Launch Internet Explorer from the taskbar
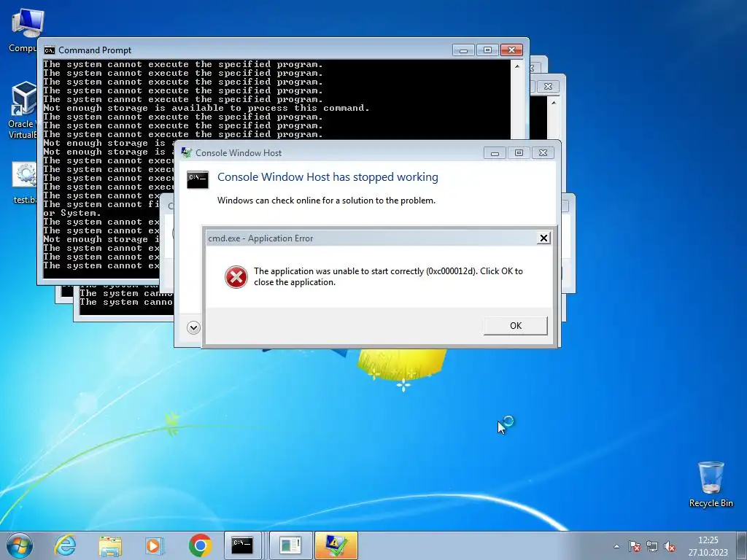 [x=65, y=545]
